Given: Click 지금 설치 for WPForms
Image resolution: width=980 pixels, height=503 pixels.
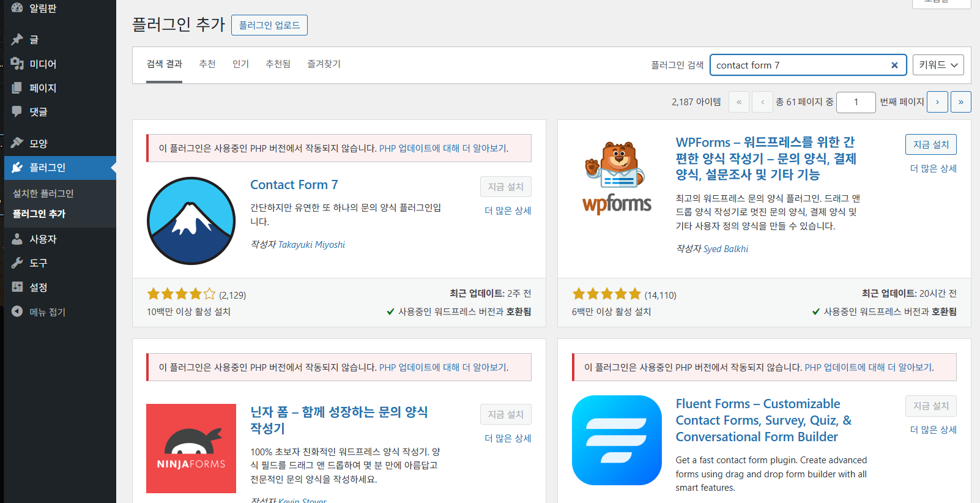Looking at the screenshot, I should [930, 144].
